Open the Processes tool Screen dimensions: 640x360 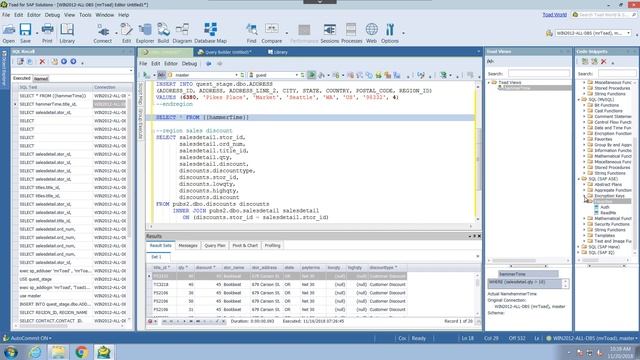click(x=351, y=33)
